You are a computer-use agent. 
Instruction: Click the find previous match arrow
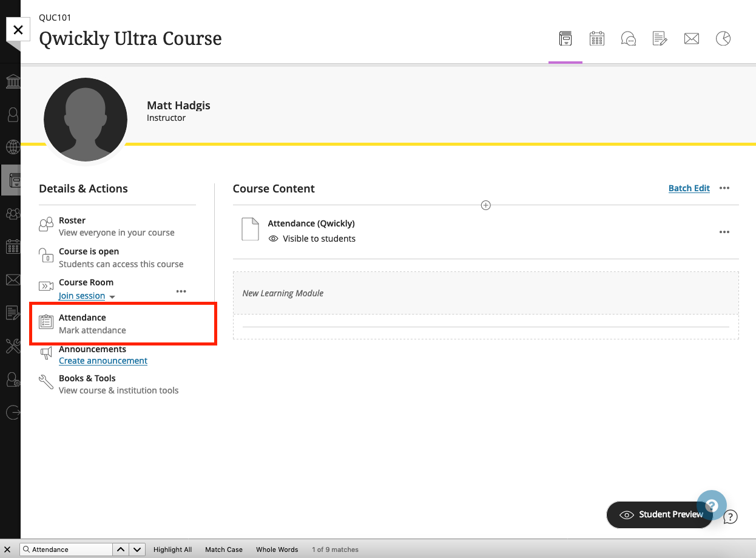(x=121, y=549)
